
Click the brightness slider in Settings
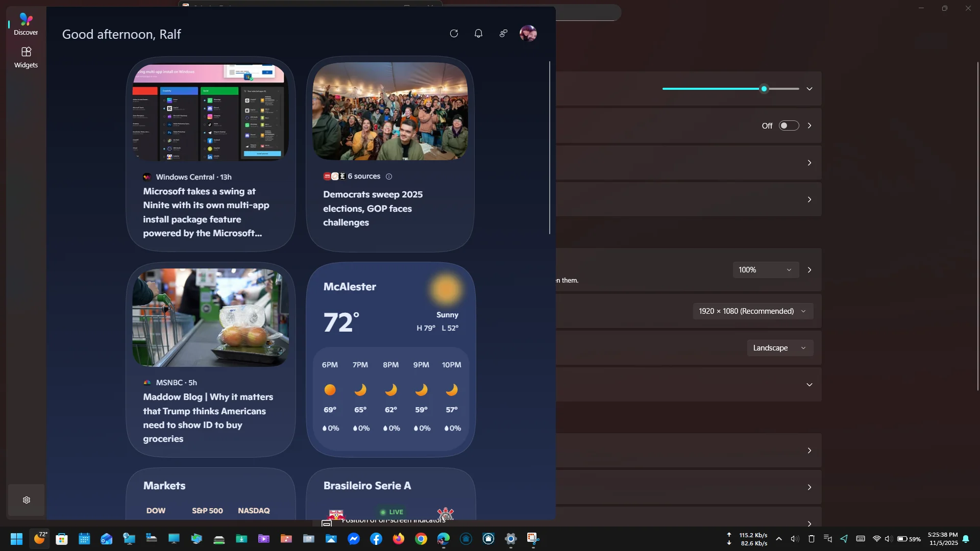click(x=730, y=89)
